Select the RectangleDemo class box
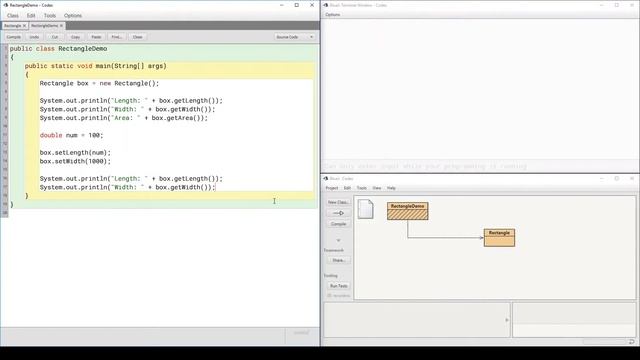 408,211
